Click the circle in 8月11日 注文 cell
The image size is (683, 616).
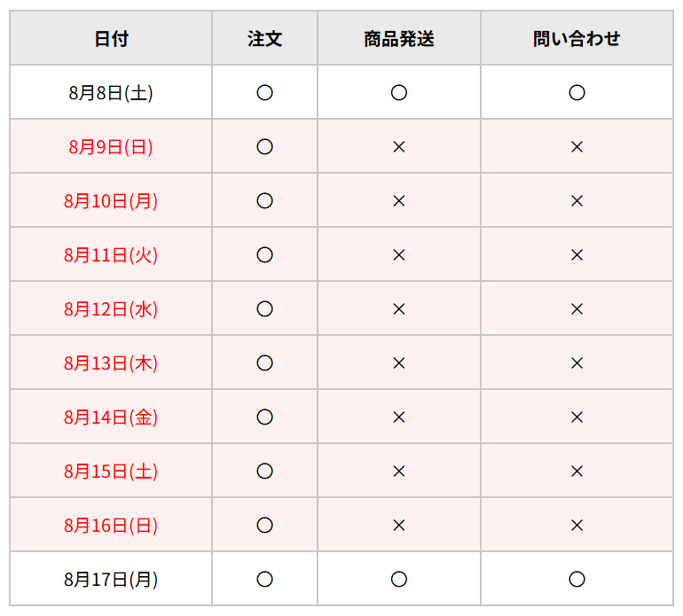(265, 254)
